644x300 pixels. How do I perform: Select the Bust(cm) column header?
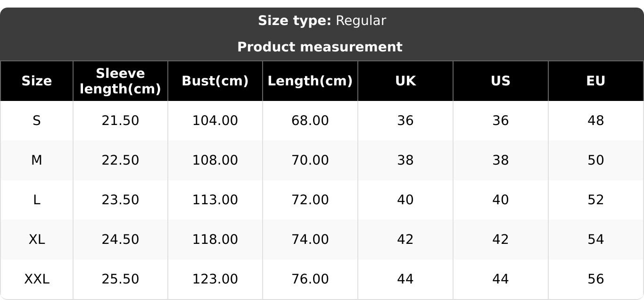(x=215, y=81)
